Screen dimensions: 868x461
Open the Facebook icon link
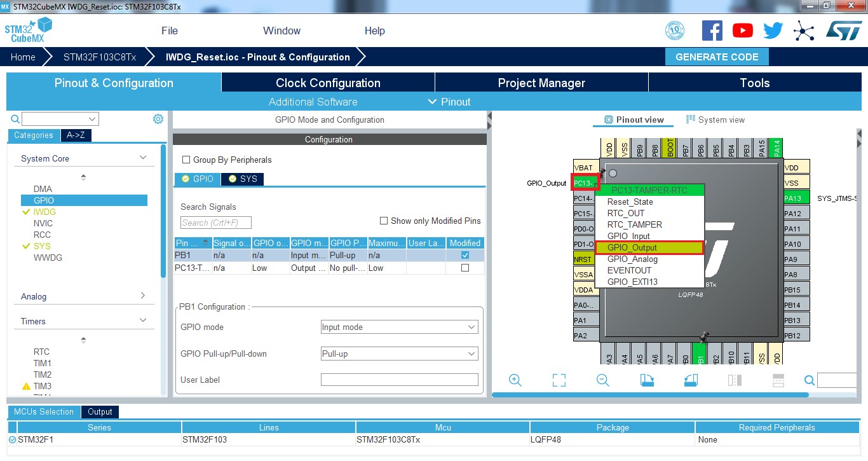tap(712, 31)
